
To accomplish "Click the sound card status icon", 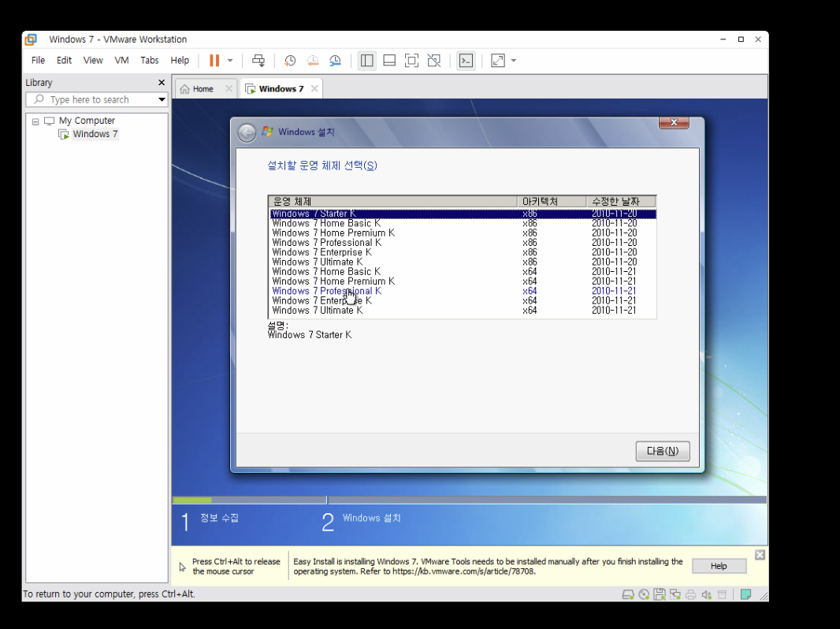I will [707, 594].
